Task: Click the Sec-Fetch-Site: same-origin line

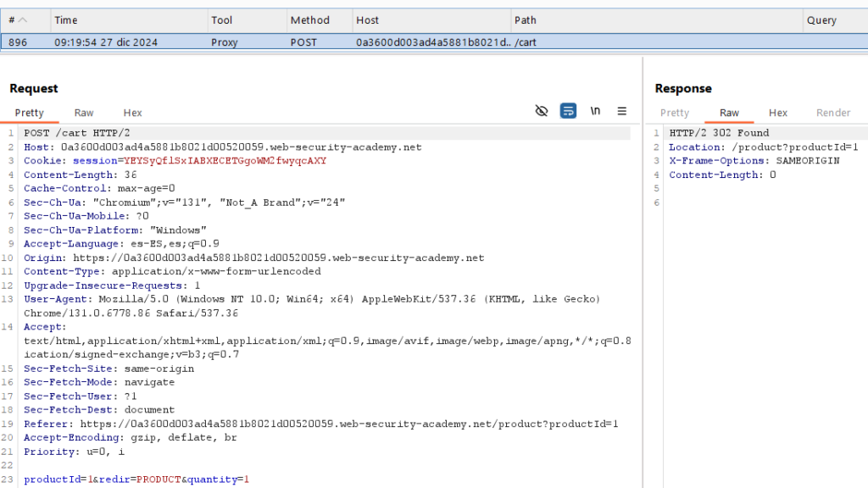Action: tap(109, 369)
